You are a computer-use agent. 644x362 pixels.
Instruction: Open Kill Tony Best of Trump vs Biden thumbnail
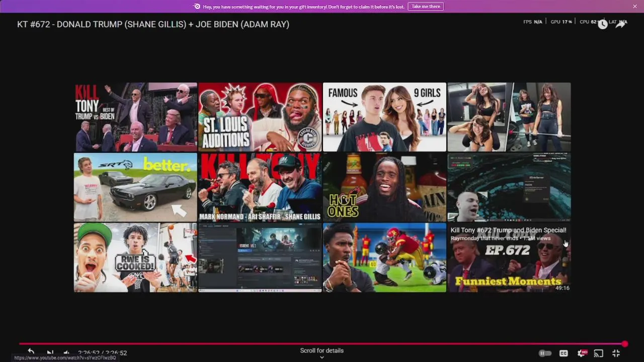pos(135,117)
